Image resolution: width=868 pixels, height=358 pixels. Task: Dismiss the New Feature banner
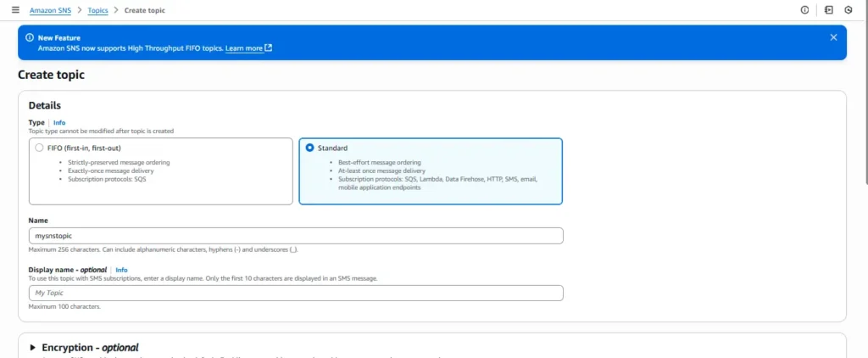(x=834, y=37)
